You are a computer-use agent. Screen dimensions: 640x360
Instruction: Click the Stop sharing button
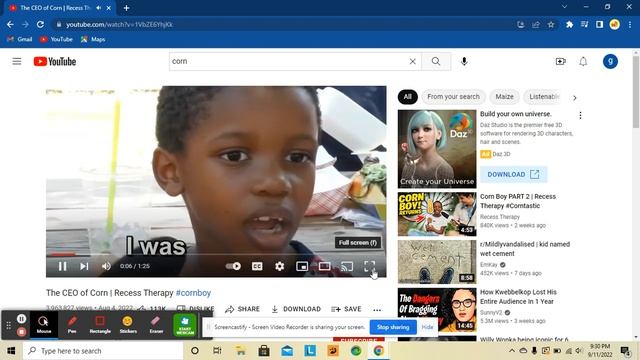coord(393,327)
